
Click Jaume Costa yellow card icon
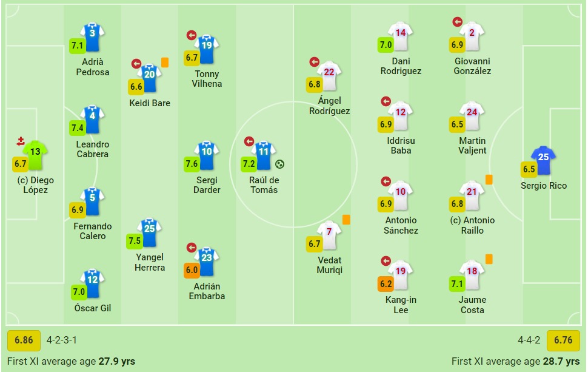pyautogui.click(x=489, y=259)
